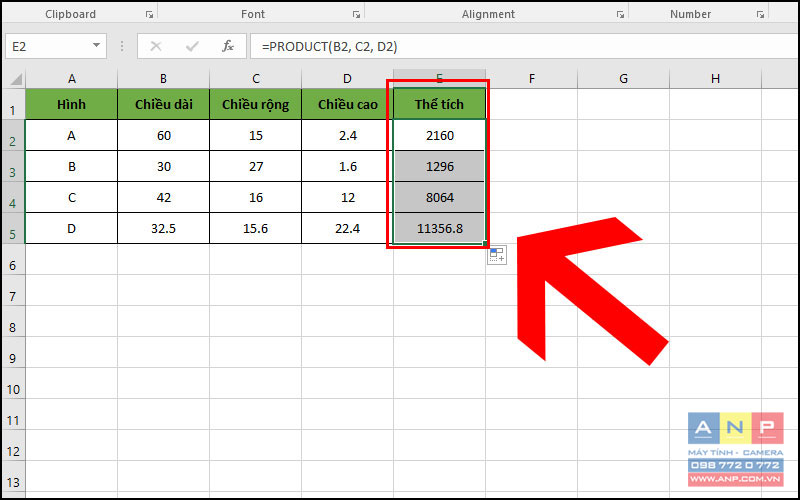Select cell containing 1296
The width and height of the screenshot is (800, 500).
coord(440,167)
